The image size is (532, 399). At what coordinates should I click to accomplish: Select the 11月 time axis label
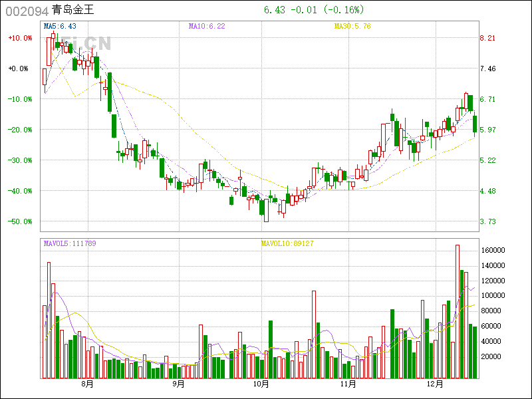pyautogui.click(x=348, y=384)
